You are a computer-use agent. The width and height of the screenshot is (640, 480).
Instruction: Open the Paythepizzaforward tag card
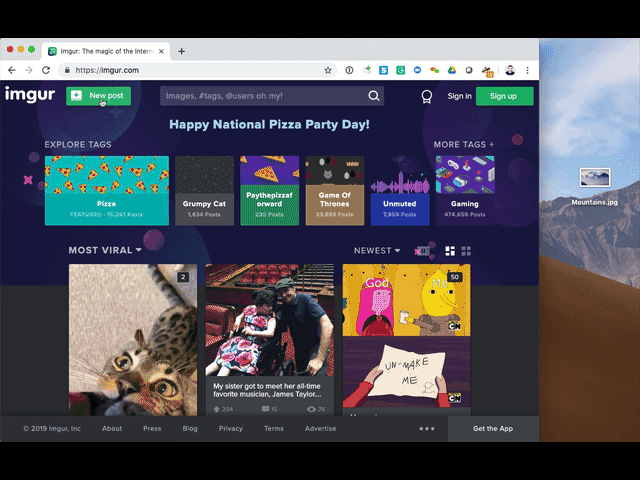[x=269, y=191]
